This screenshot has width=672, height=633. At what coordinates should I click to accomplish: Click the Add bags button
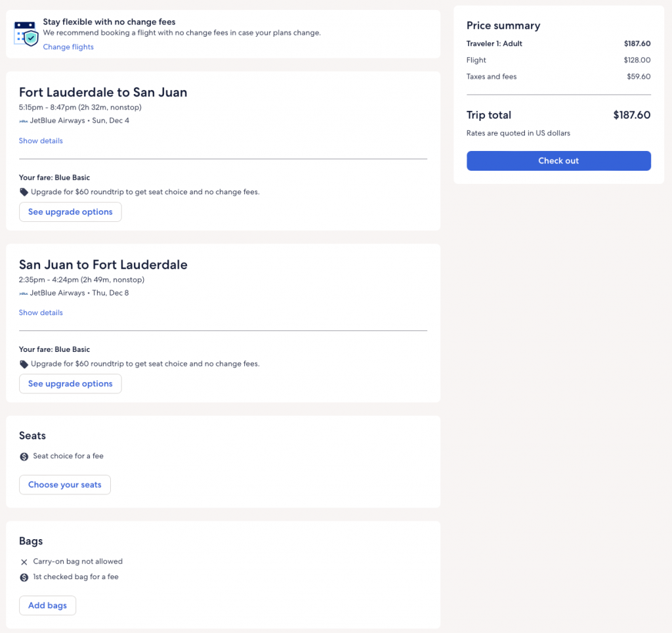point(47,605)
